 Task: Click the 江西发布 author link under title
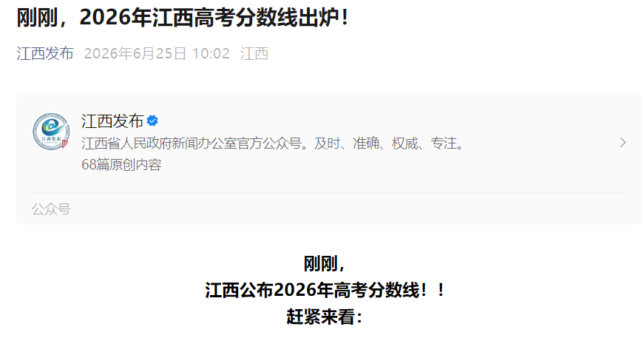point(45,53)
